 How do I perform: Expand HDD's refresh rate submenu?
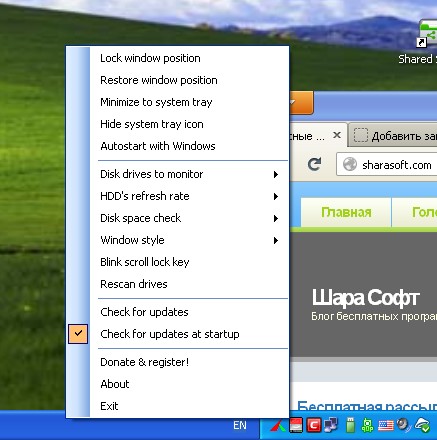(177, 196)
